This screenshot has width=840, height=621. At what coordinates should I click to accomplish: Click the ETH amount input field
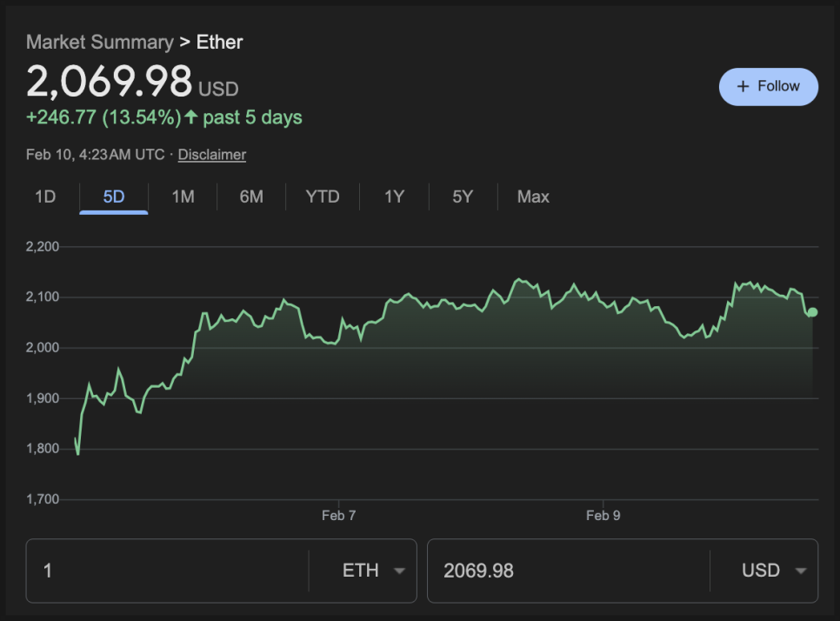(x=165, y=571)
